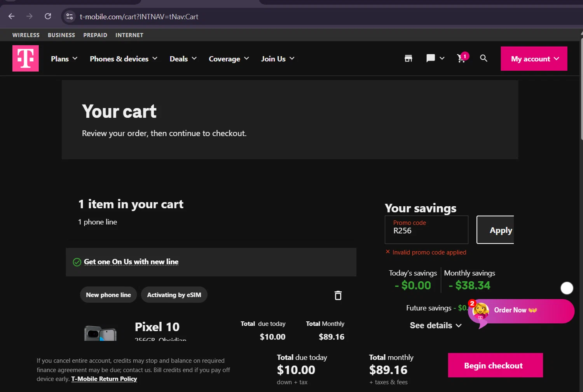Click the search magnifier icon
This screenshot has height=392, width=583.
484,58
